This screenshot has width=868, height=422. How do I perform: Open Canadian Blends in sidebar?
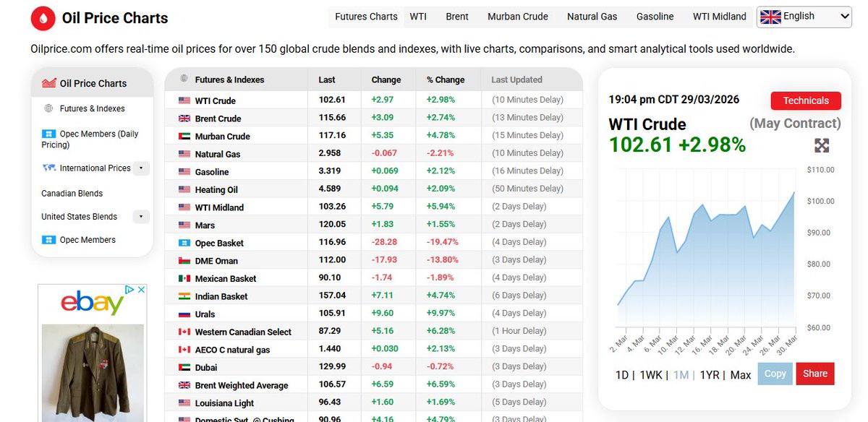72,194
